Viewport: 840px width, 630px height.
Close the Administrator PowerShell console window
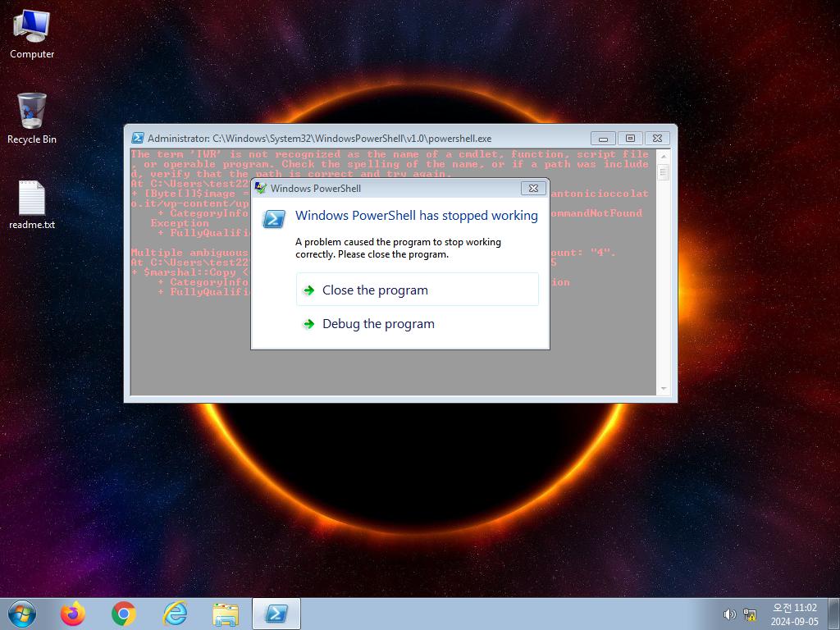point(657,138)
